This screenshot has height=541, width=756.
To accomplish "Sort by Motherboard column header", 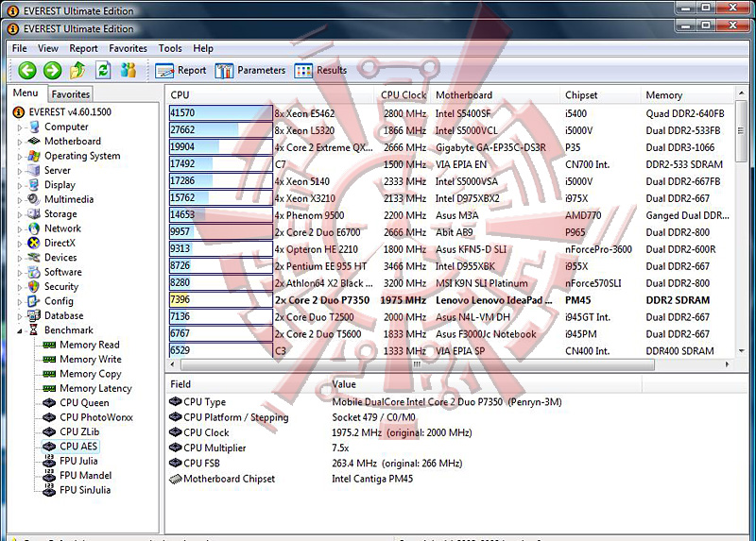I will (495, 95).
